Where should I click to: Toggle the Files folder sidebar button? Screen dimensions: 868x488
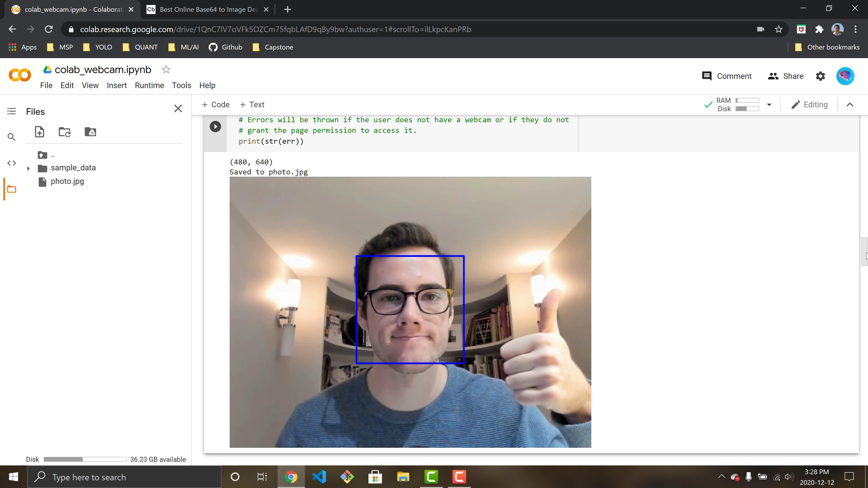(x=12, y=189)
